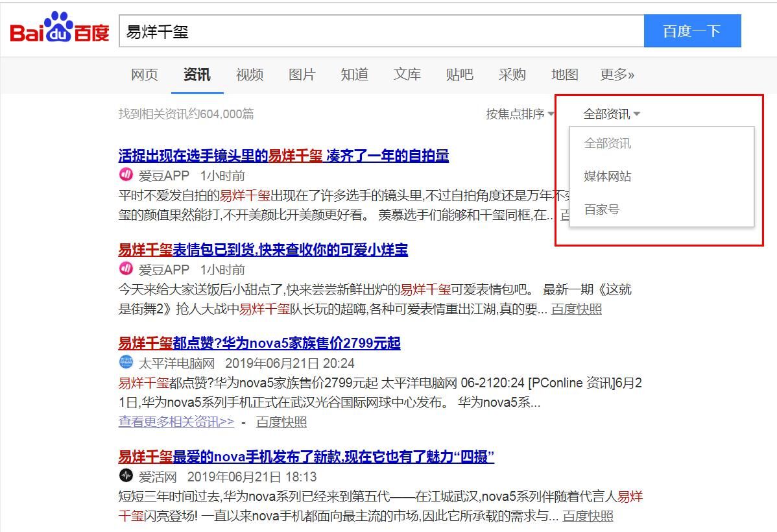777x532 pixels.
Task: Open the 贴吧 service from navigation
Action: pos(460,75)
